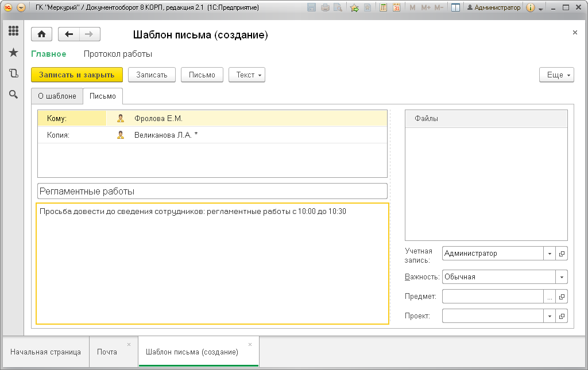Go to Начальная страница bottom tab
The image size is (588, 370).
click(46, 352)
